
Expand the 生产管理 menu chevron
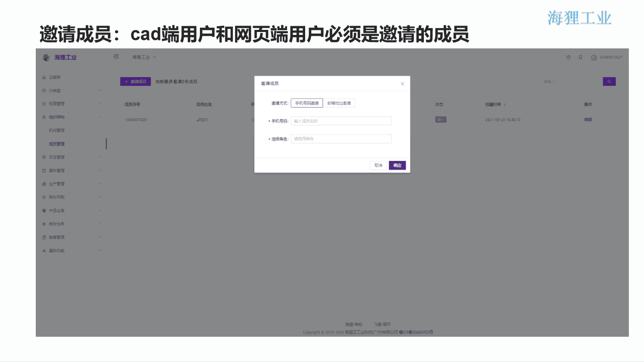coord(100,184)
